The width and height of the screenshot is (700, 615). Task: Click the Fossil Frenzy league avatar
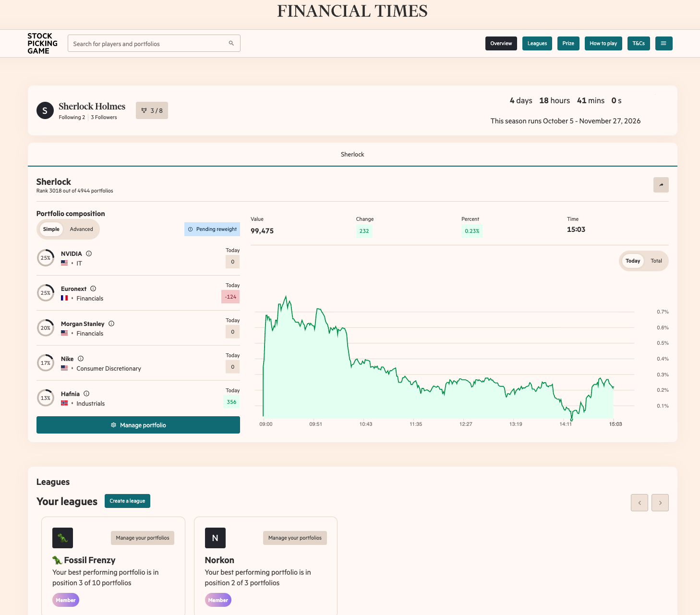[63, 538]
